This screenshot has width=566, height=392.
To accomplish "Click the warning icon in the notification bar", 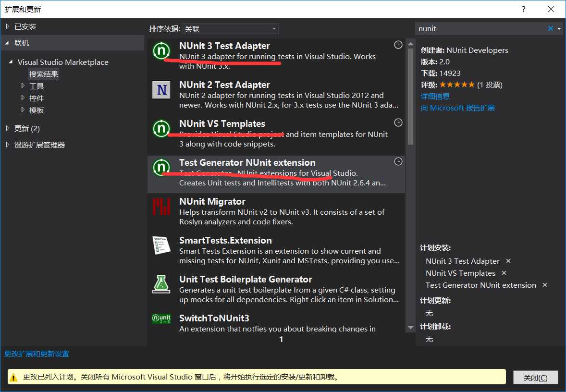I will pos(13,378).
